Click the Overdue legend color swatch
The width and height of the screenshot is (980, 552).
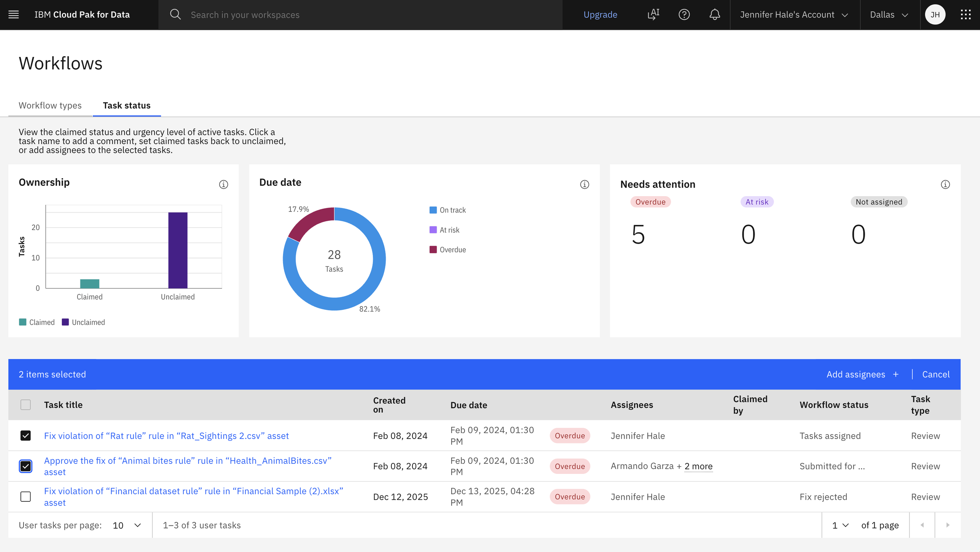[433, 250]
